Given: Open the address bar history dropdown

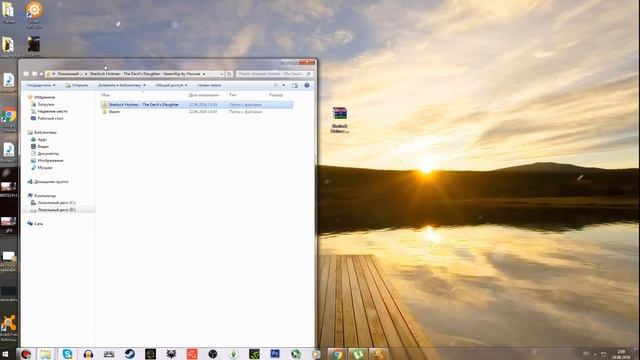Looking at the screenshot, I should (x=222, y=74).
